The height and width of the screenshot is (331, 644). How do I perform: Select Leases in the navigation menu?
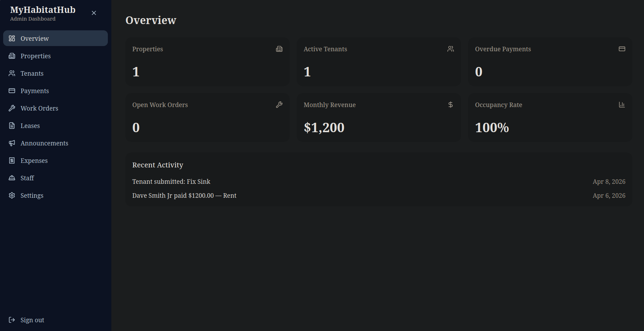click(x=30, y=126)
